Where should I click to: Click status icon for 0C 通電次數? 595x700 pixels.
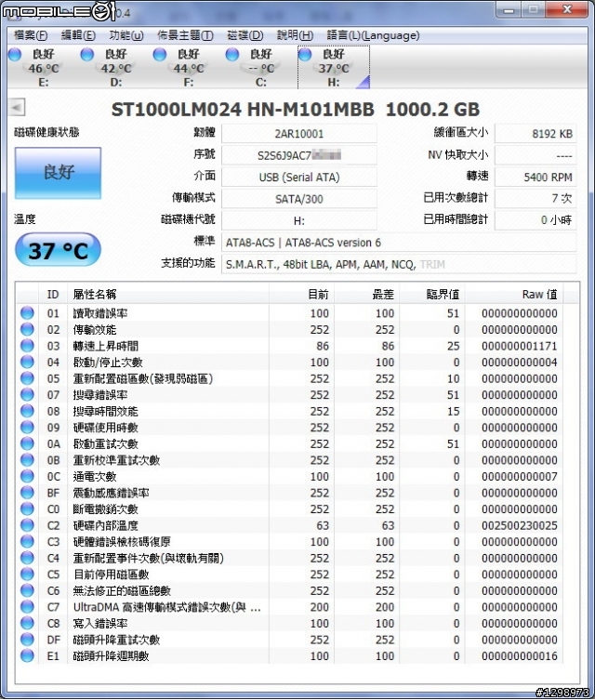tap(27, 476)
